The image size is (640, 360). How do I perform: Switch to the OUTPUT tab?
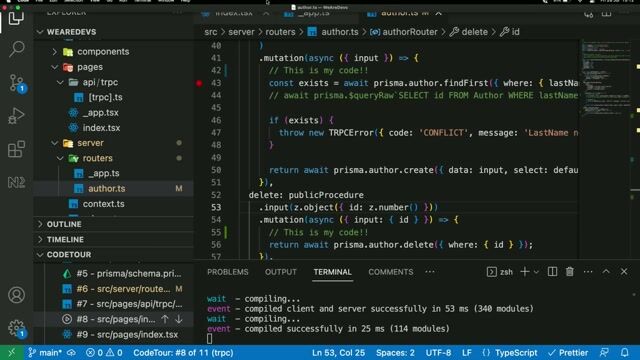pyautogui.click(x=280, y=272)
